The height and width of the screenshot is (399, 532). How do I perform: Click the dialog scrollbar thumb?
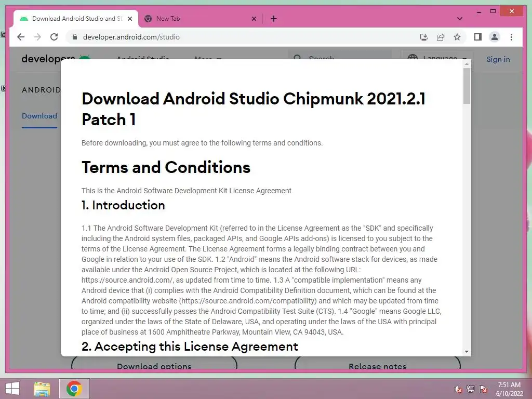467,86
